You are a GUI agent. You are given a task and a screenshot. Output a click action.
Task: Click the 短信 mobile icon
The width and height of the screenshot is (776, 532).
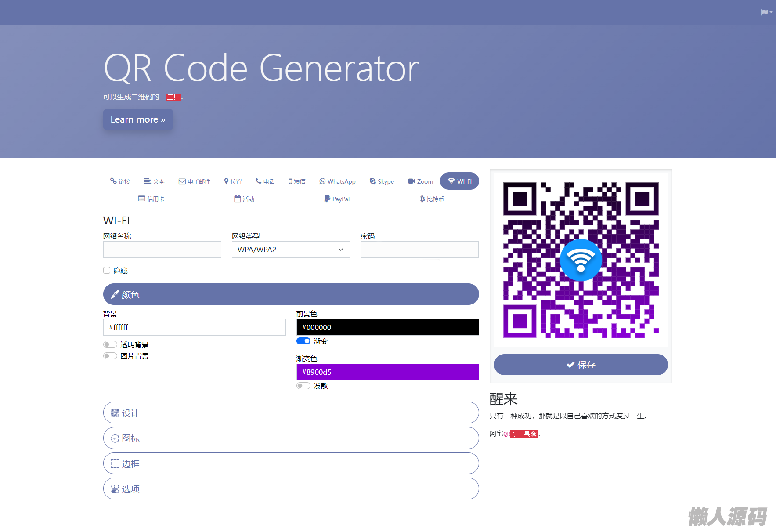point(290,181)
